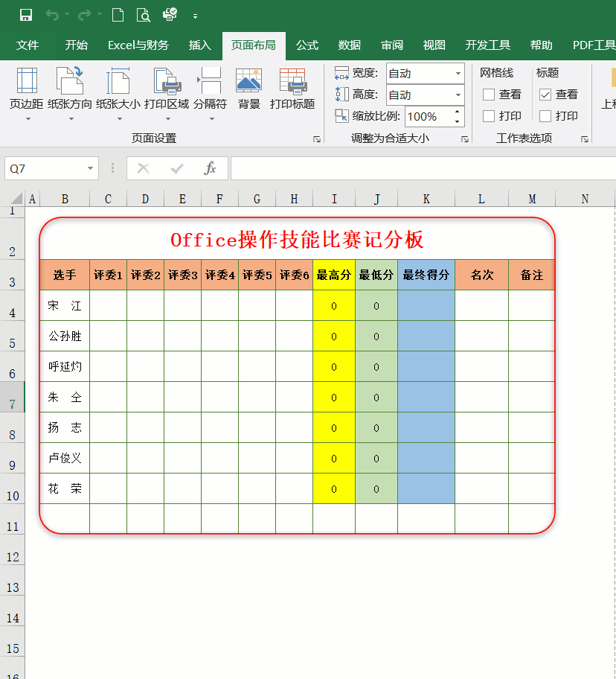Click the 名次 header cell
Viewport: 616px width, 679px height.
tap(482, 275)
